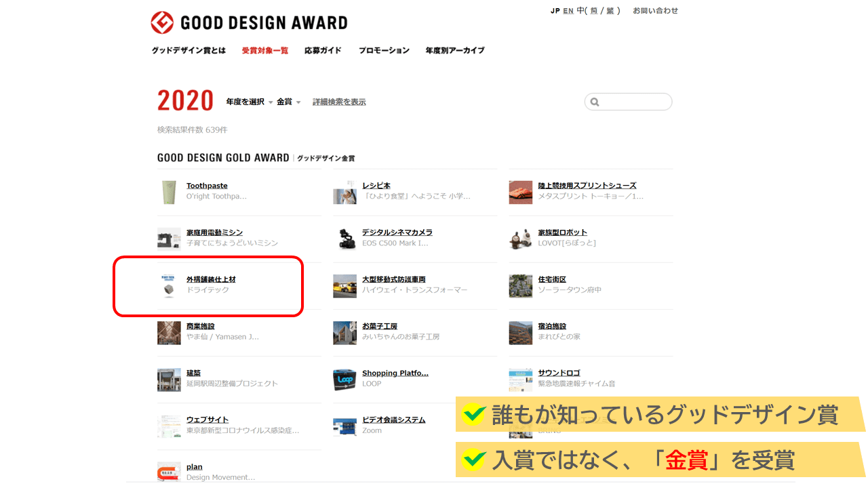Open the plan entry thumbnail
The image size is (868, 488).
[x=169, y=472]
